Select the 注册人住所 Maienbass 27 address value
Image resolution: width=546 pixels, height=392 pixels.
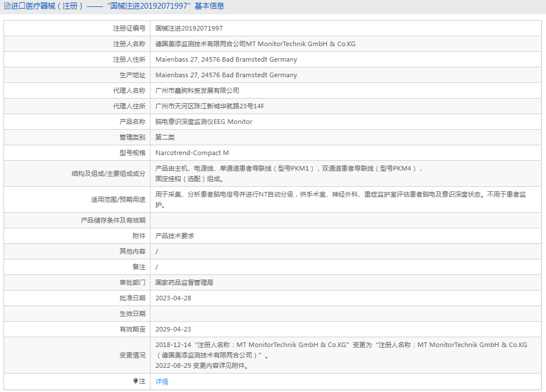click(x=226, y=59)
